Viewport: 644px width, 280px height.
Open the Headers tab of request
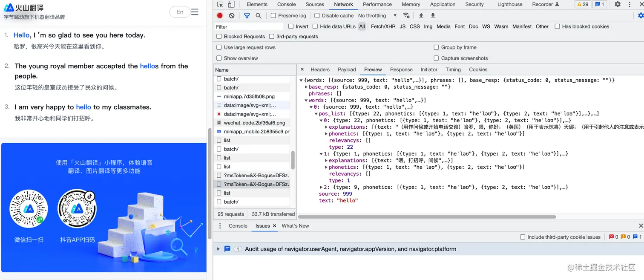(320, 69)
